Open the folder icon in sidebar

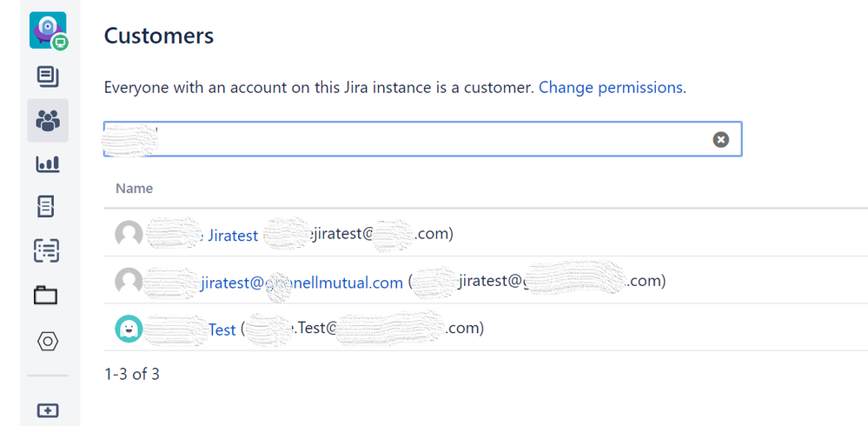[x=46, y=296]
